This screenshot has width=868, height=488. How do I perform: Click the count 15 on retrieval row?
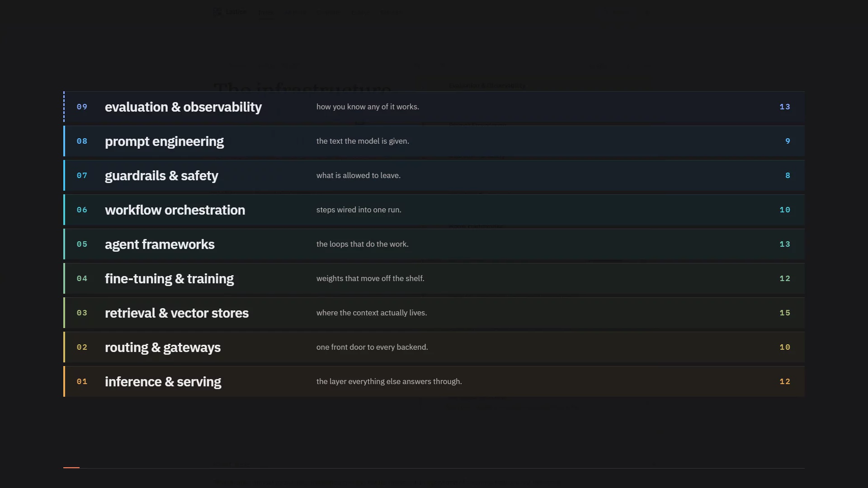click(x=785, y=313)
